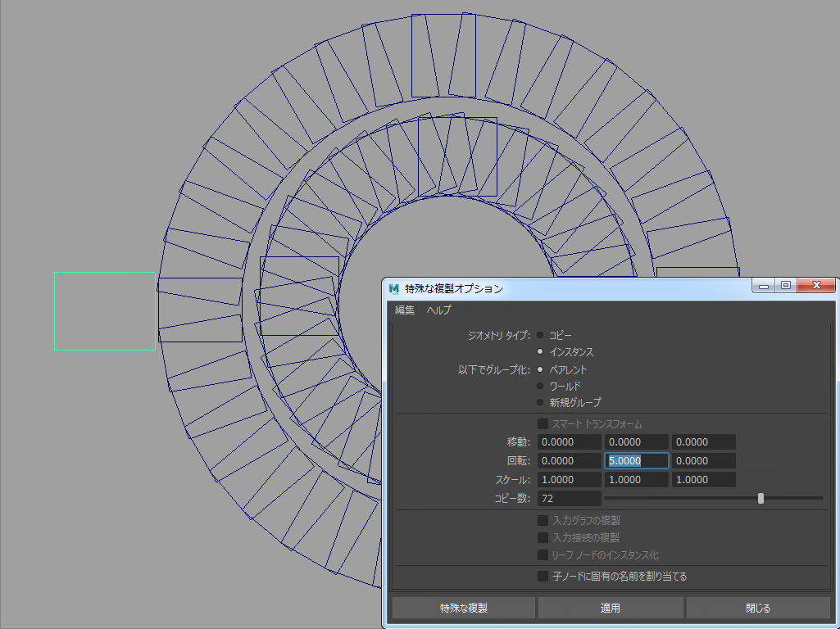The height and width of the screenshot is (629, 840).
Task: Toggle スマート トランスフォーム checkbox
Action: click(543, 424)
